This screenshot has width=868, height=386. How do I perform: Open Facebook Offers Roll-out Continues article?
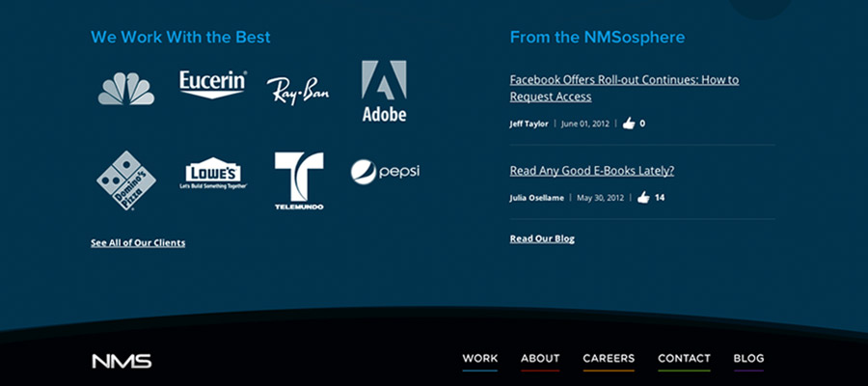pyautogui.click(x=624, y=88)
